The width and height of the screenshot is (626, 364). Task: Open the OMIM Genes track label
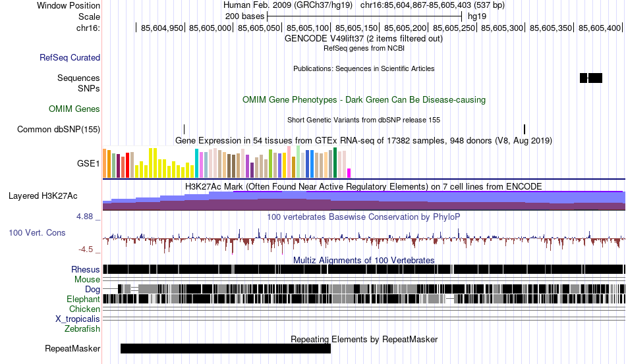(74, 109)
